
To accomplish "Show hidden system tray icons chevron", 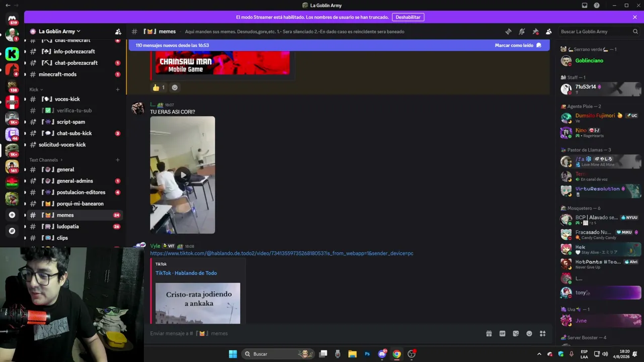I will pyautogui.click(x=539, y=354).
